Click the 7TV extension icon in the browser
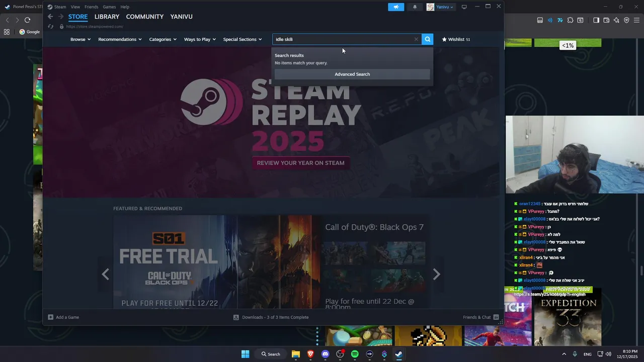The image size is (644, 362). coord(560,20)
